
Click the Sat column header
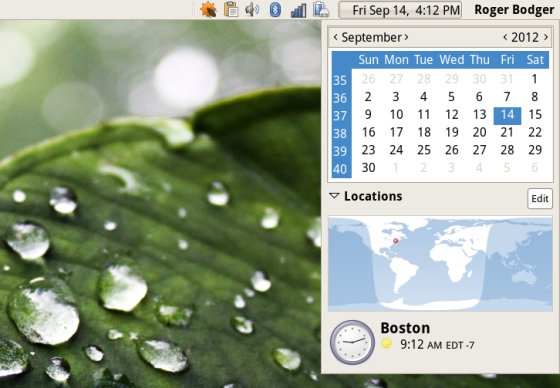click(x=535, y=60)
